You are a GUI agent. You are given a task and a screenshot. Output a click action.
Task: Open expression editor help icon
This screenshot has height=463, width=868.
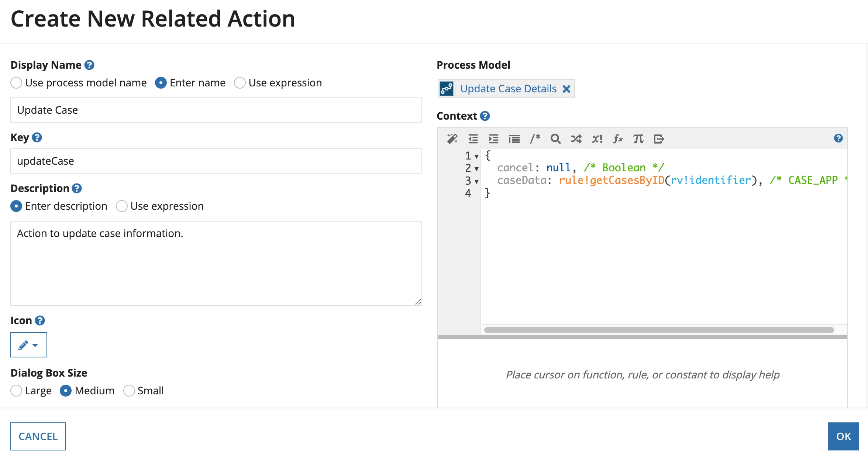[x=838, y=138]
